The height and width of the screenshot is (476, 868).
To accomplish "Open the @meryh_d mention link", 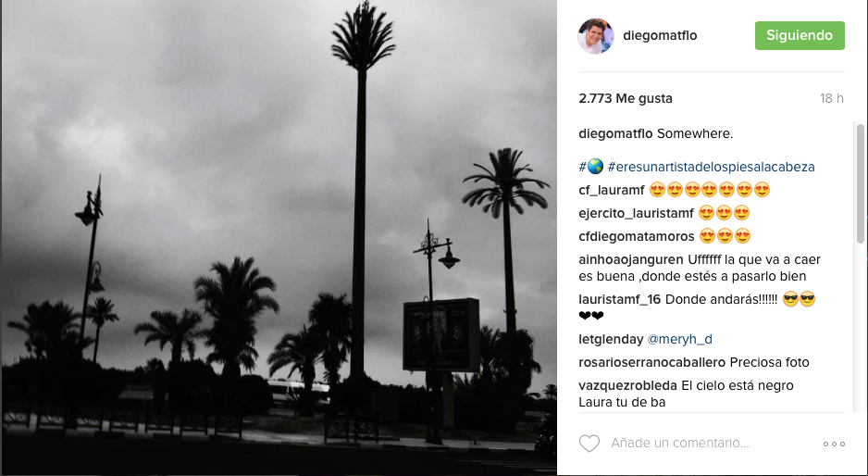I will [x=680, y=339].
